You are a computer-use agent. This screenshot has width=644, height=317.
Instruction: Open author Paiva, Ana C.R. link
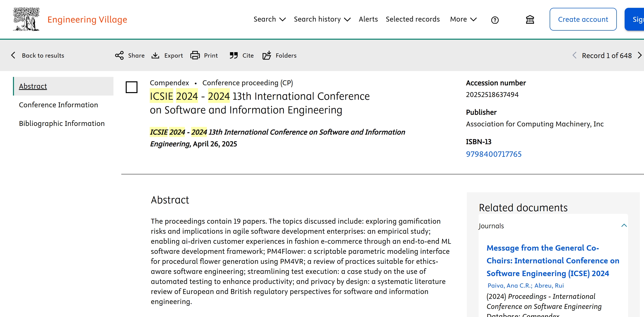coord(510,285)
